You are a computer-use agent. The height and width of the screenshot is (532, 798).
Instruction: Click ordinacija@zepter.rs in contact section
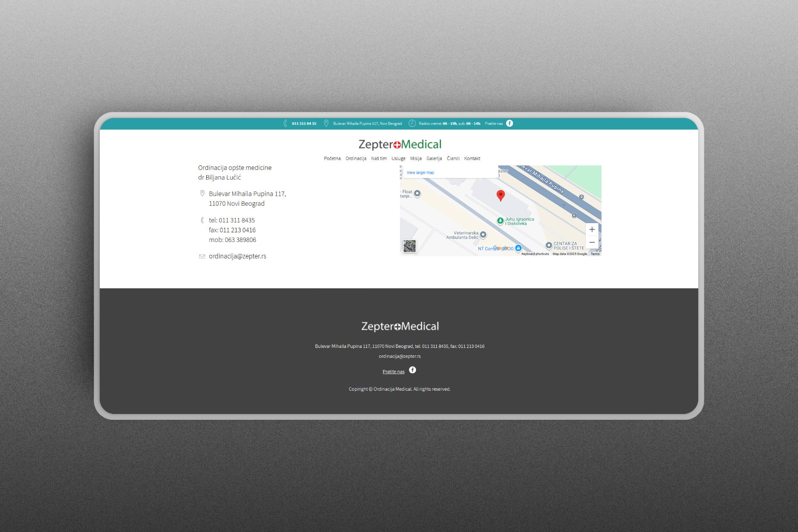coord(237,256)
